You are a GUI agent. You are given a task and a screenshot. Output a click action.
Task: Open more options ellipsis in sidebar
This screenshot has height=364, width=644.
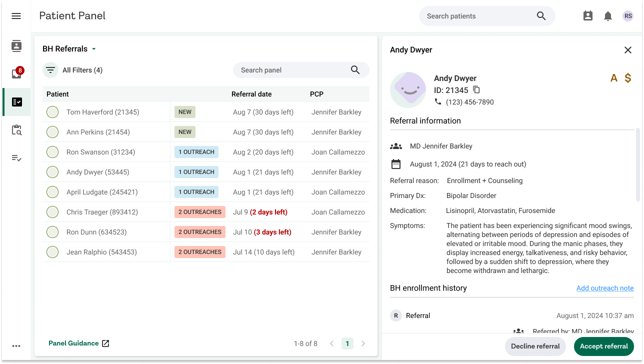coord(16,346)
